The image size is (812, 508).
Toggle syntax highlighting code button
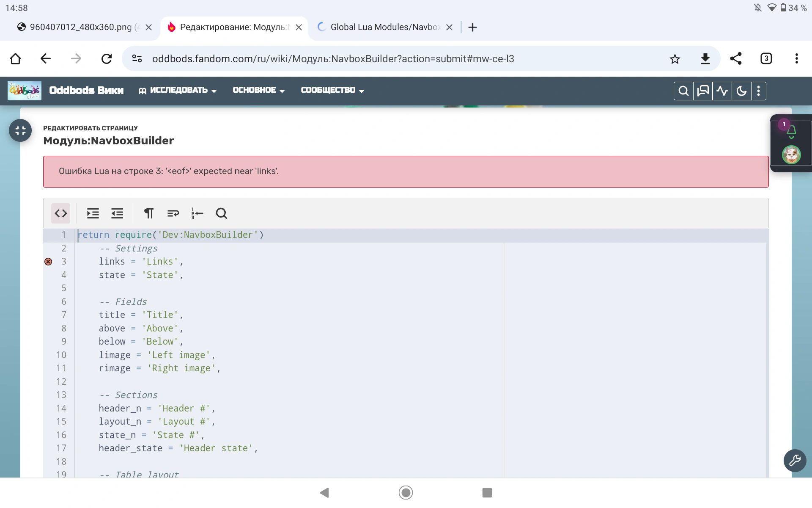[61, 213]
